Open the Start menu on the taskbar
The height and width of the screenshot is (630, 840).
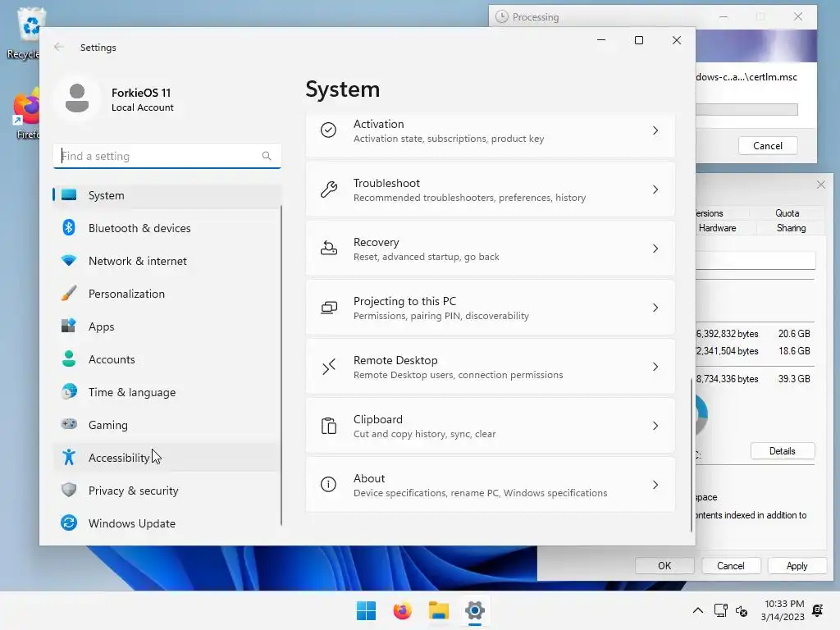pyautogui.click(x=366, y=610)
